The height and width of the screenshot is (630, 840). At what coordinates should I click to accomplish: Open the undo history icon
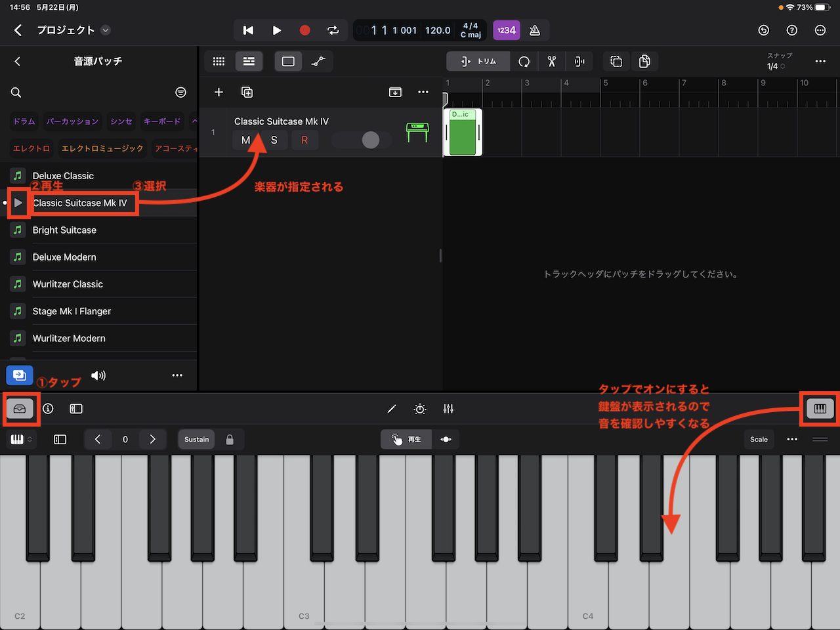point(763,30)
